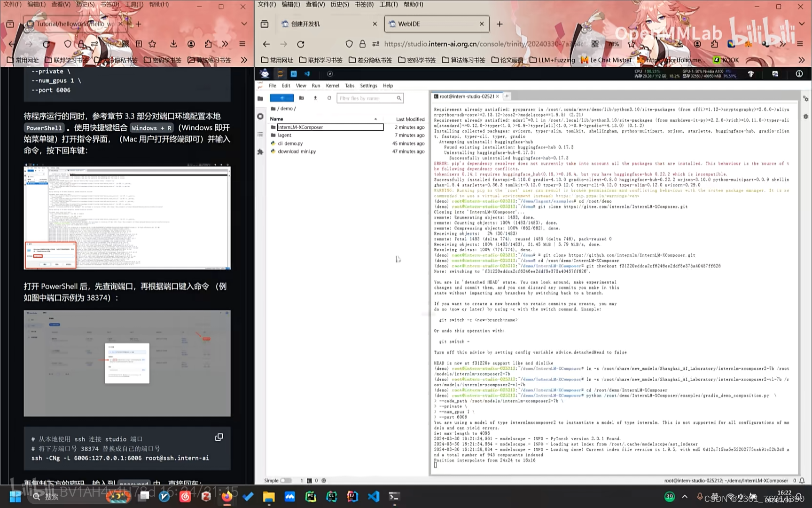Click the Upload Files arrow icon

(x=315, y=98)
